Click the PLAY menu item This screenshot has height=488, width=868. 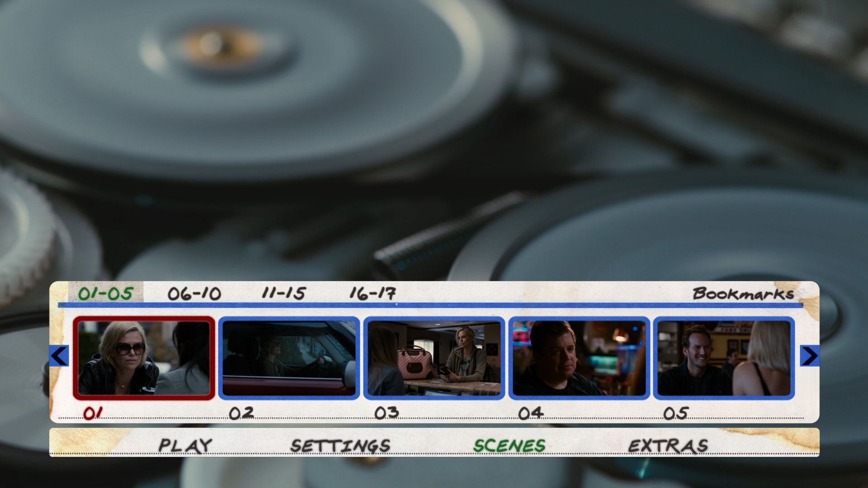[x=185, y=446]
